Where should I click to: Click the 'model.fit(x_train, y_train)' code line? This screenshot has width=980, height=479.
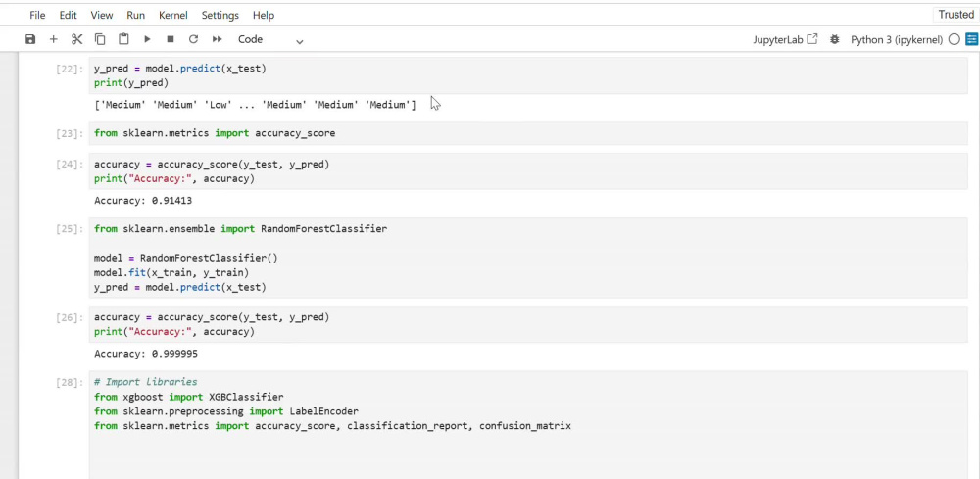(171, 272)
